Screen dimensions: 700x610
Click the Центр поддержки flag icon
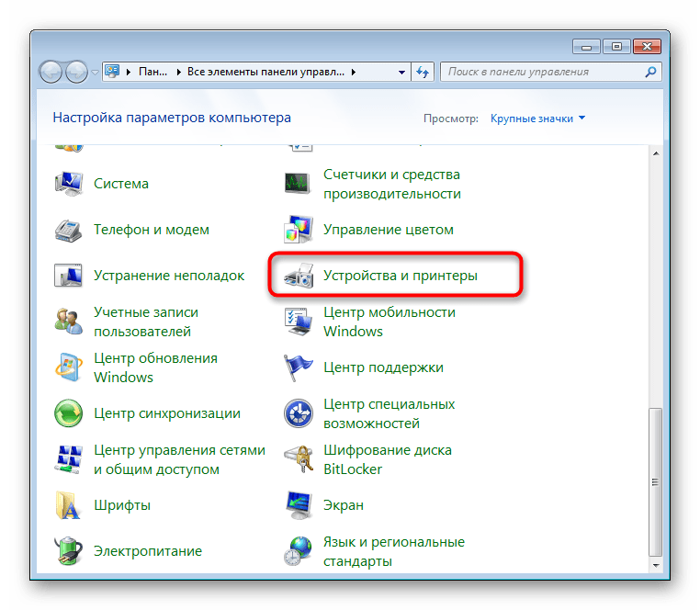(x=298, y=367)
